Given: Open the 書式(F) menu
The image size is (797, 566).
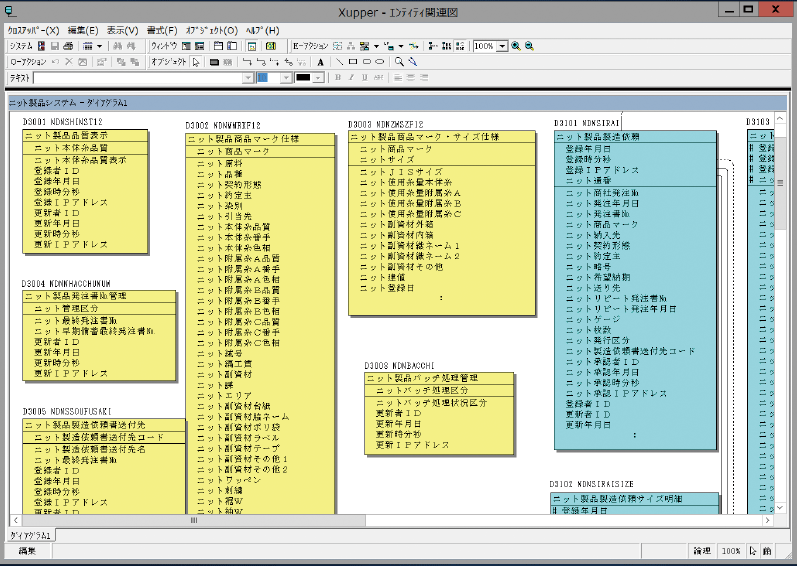Looking at the screenshot, I should click(x=161, y=30).
